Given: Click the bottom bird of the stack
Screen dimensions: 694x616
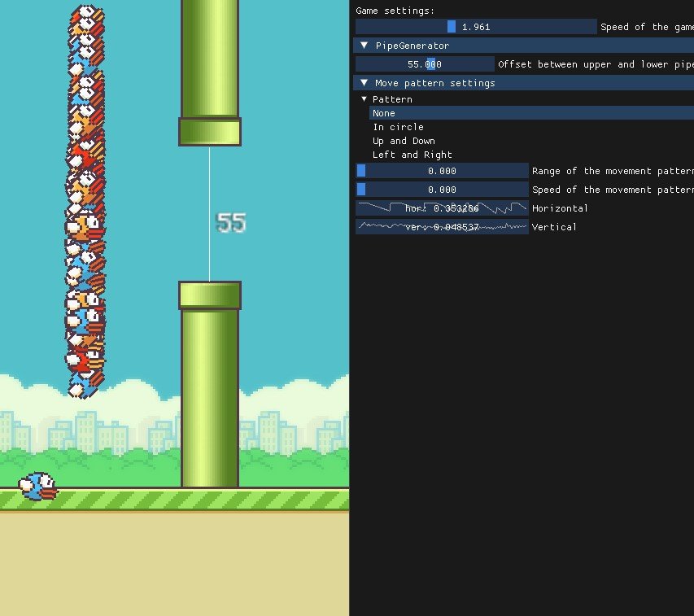Looking at the screenshot, I should 83,384.
